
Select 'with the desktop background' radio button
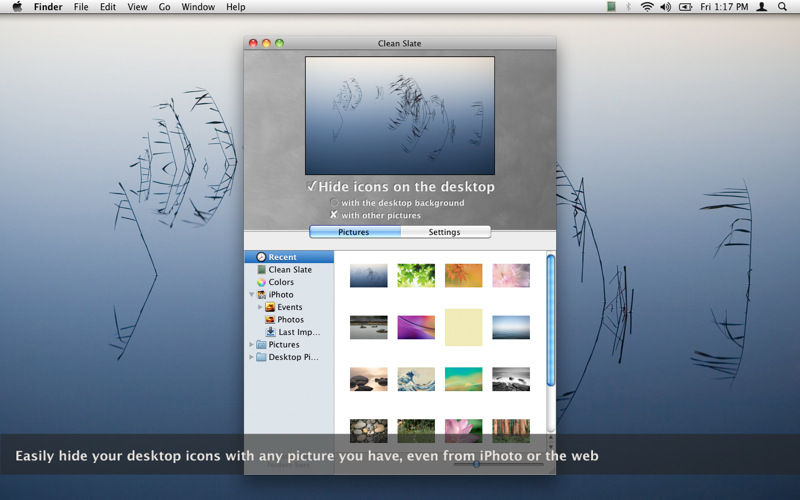pos(334,203)
